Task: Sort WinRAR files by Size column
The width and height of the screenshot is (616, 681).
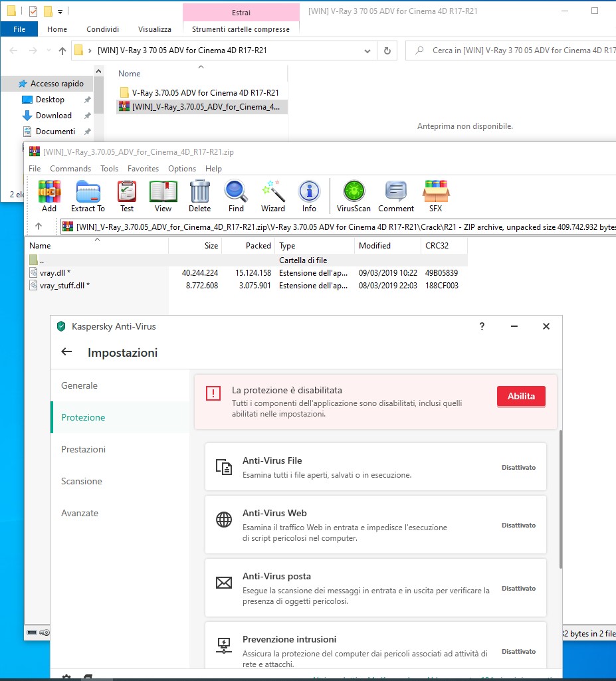Action: tap(195, 245)
